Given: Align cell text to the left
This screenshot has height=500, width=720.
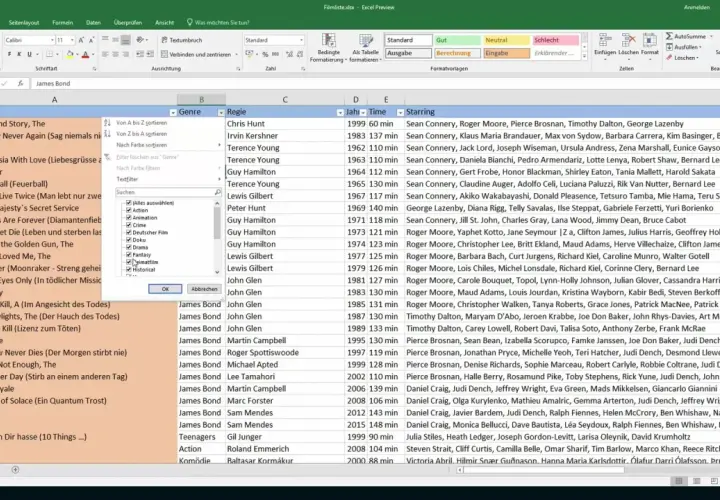Looking at the screenshot, I should click(x=105, y=54).
